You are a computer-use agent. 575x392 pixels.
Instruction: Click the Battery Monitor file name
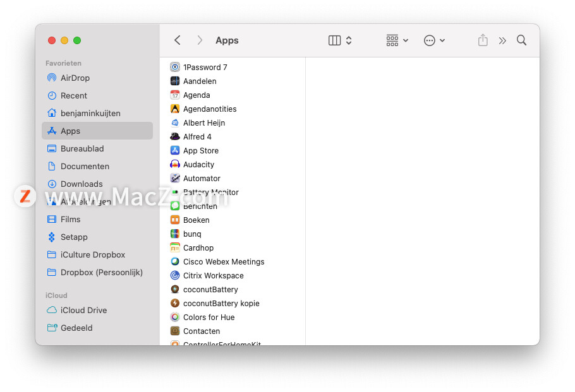coord(211,193)
